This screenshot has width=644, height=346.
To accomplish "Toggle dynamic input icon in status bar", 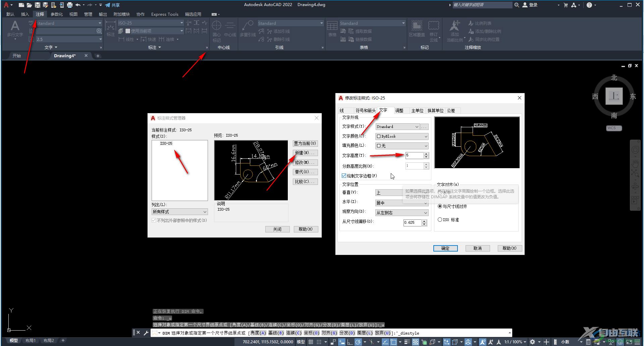I will pos(342,342).
